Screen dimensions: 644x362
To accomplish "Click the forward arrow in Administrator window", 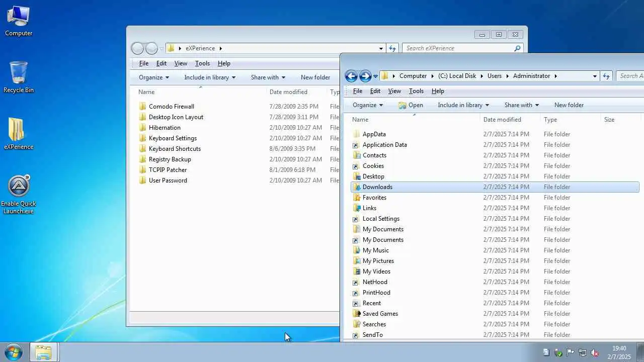I will (x=365, y=76).
